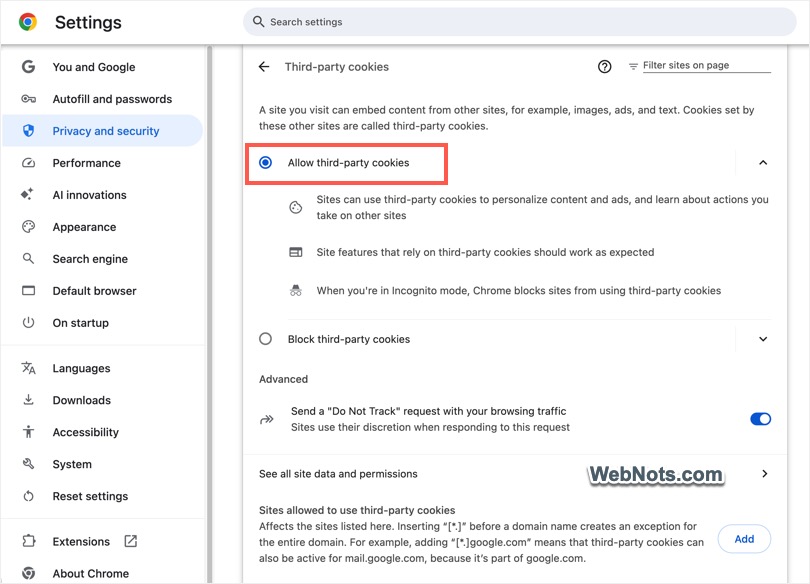The width and height of the screenshot is (810, 584).
Task: Click the Accessibility figure icon
Action: 28,432
